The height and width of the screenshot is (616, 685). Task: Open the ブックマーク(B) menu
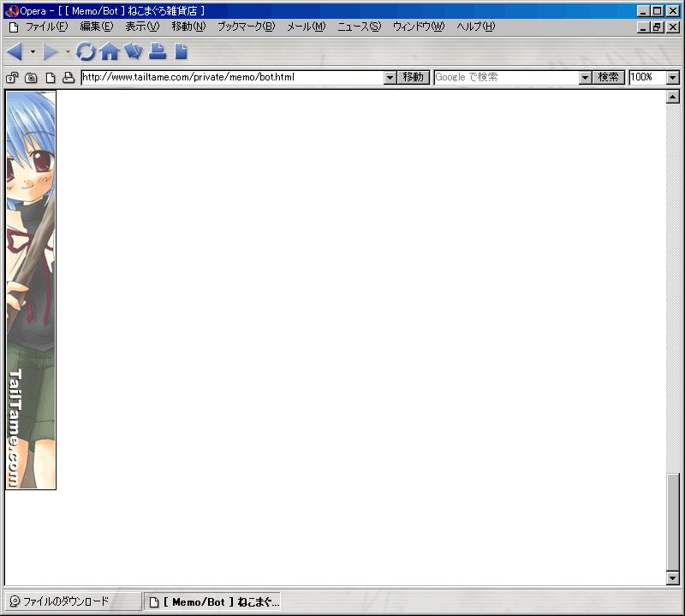(247, 27)
